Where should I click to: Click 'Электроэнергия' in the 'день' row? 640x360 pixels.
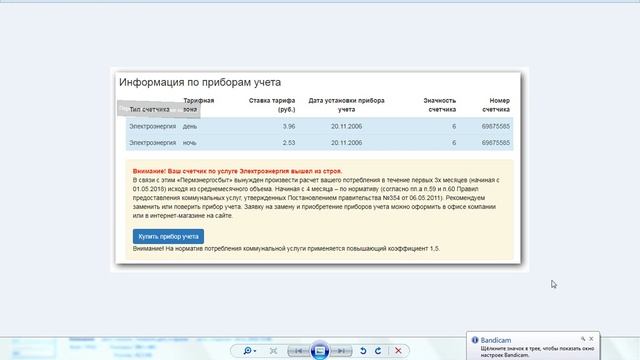[153, 127]
